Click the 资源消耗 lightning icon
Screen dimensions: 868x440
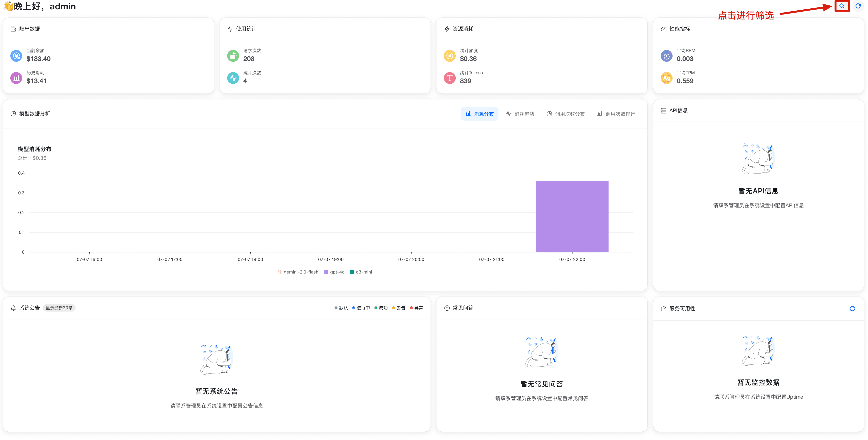click(x=447, y=29)
